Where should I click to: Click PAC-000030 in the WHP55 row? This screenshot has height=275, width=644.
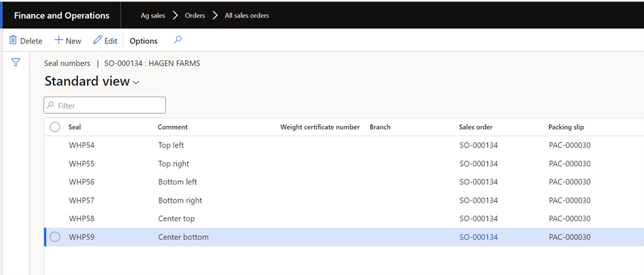coord(570,164)
